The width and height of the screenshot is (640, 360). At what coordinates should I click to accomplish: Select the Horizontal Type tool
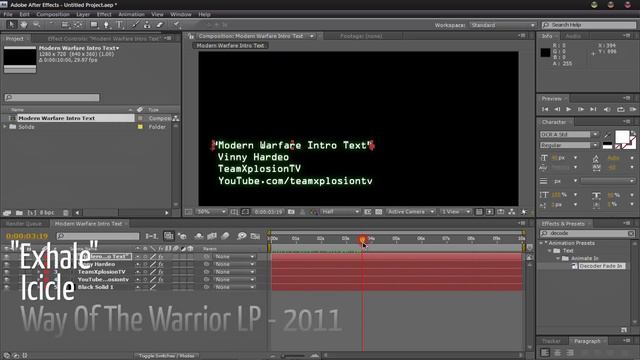point(120,25)
